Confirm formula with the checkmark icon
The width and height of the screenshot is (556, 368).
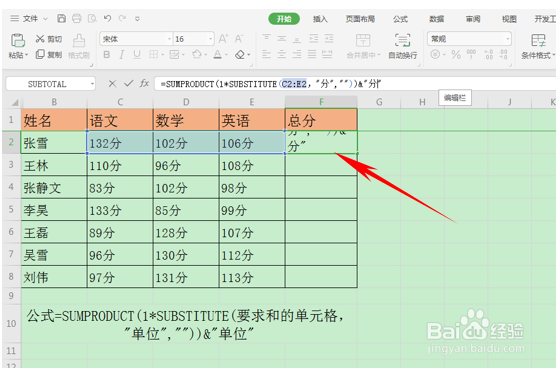coord(128,83)
